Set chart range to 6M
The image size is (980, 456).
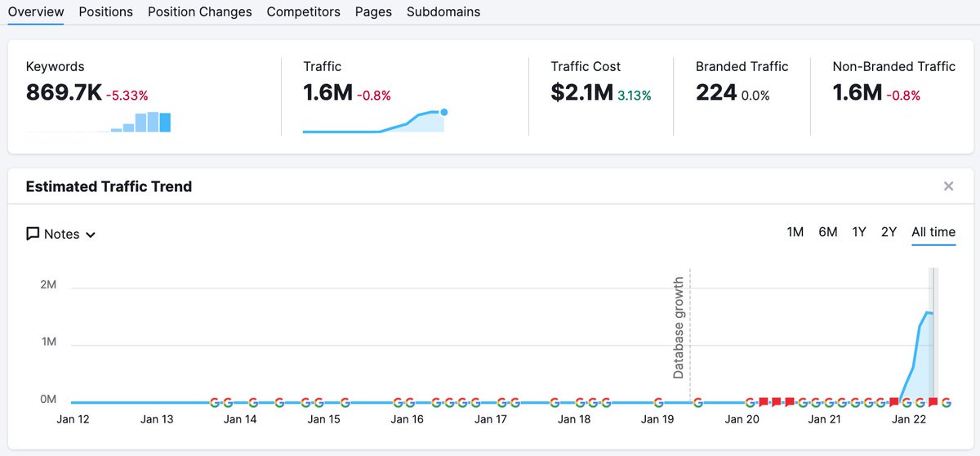[828, 232]
